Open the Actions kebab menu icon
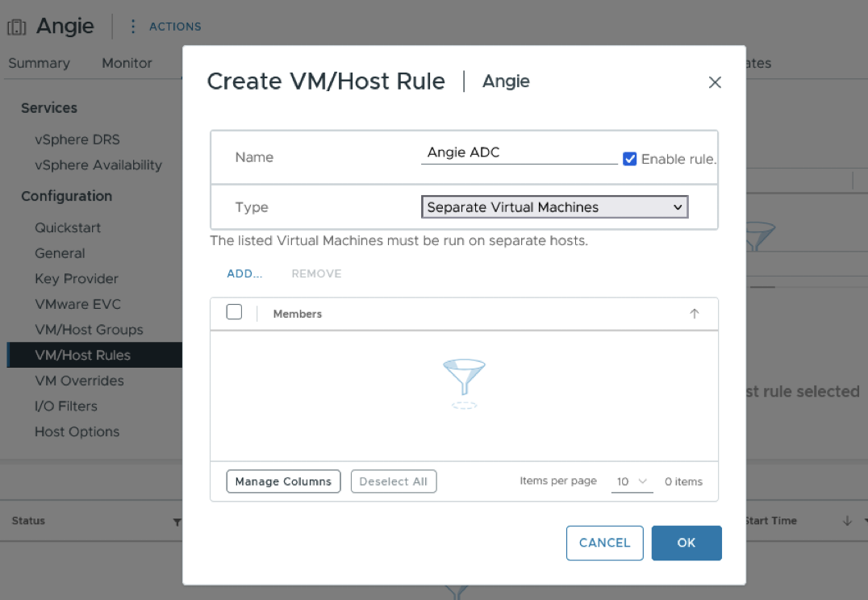 [133, 27]
